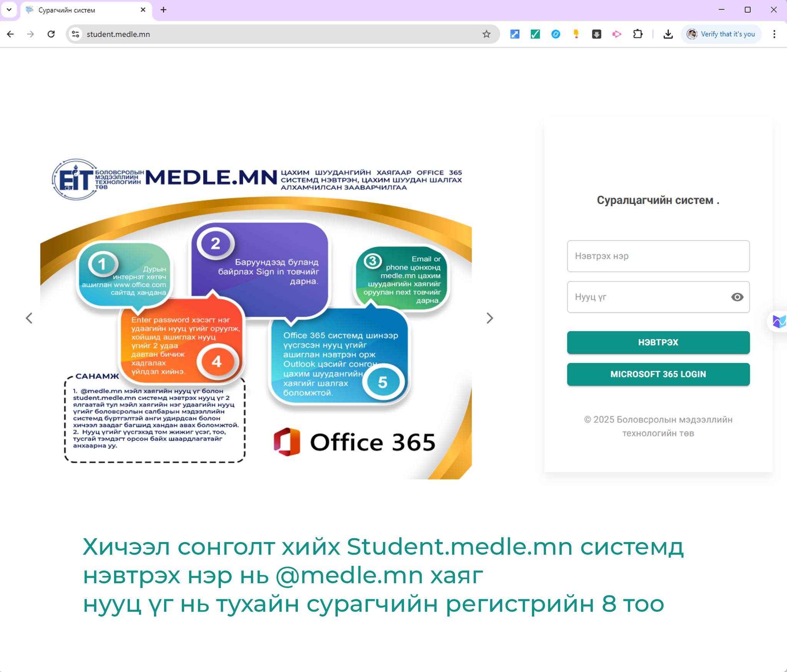787x672 pixels.
Task: Reload the student.medle.mn page
Action: click(x=51, y=34)
